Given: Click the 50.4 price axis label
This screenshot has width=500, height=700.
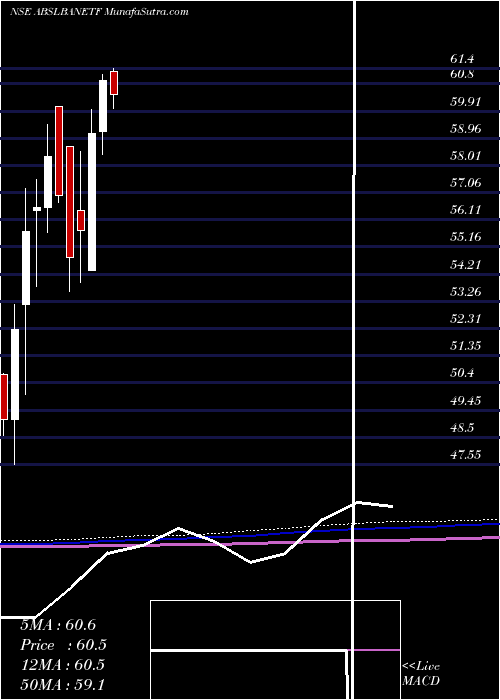Looking at the screenshot, I should pos(462,372).
